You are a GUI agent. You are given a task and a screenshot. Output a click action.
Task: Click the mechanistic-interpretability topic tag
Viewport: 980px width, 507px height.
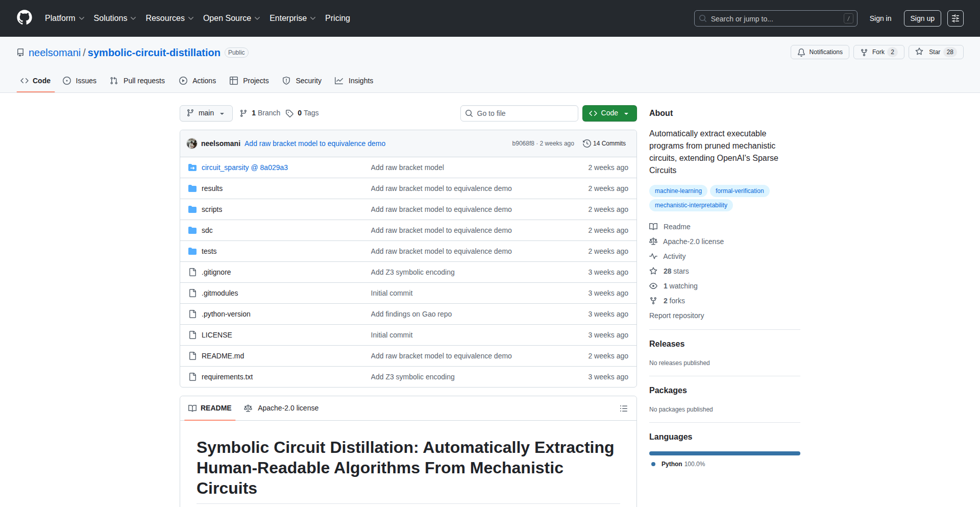[x=691, y=205]
